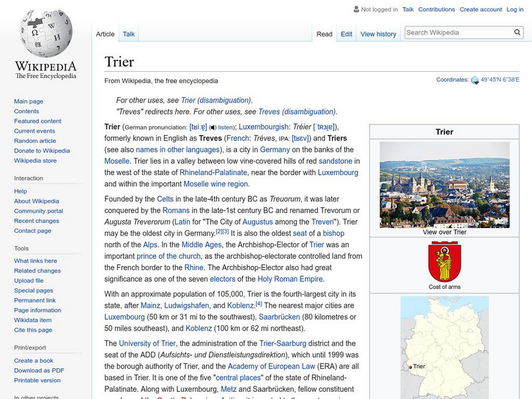
Task: Click the Romans link
Action: [x=176, y=210]
